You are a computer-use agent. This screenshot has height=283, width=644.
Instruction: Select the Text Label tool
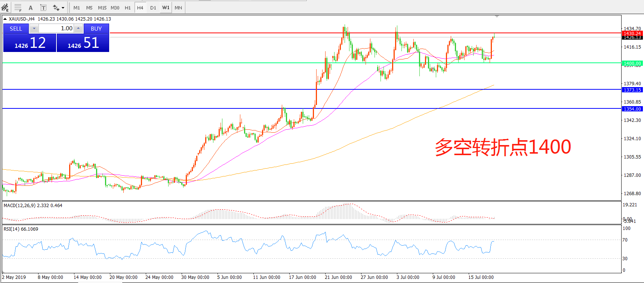(43, 8)
